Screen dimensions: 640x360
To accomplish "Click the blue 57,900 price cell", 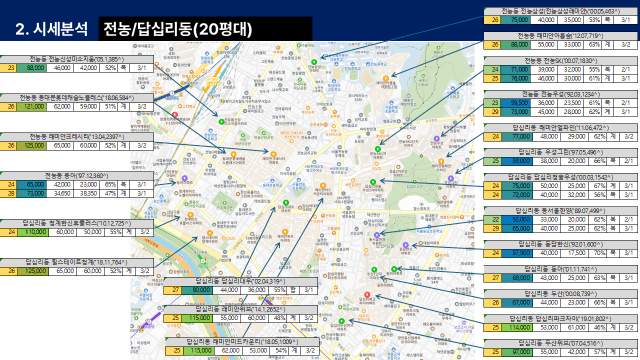I will point(517,253).
